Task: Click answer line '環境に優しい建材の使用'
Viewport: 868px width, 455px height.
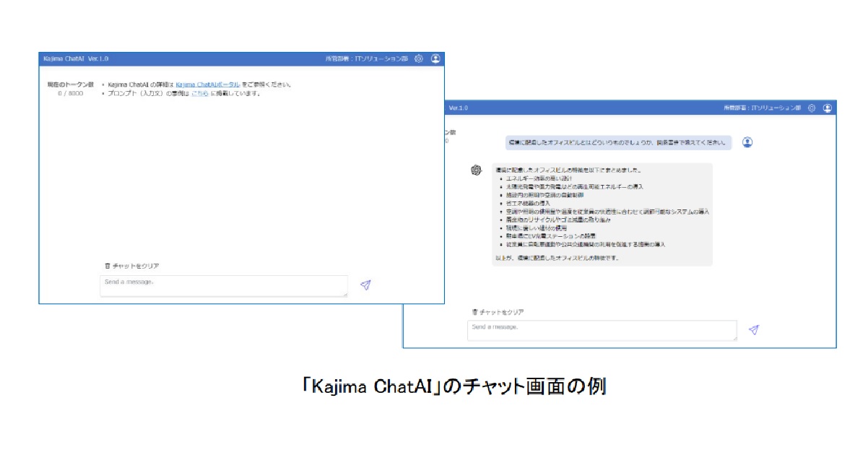Action: click(535, 228)
